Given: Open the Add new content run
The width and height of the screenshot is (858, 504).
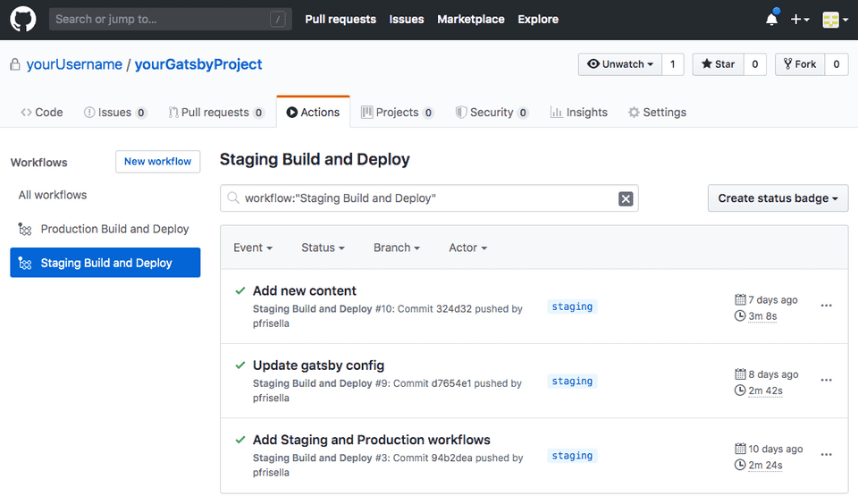Looking at the screenshot, I should point(304,290).
